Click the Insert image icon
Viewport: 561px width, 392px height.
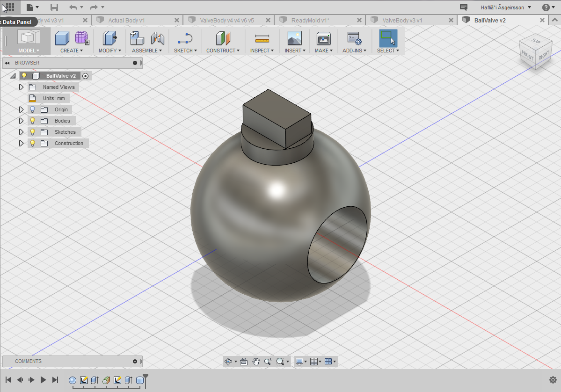295,38
